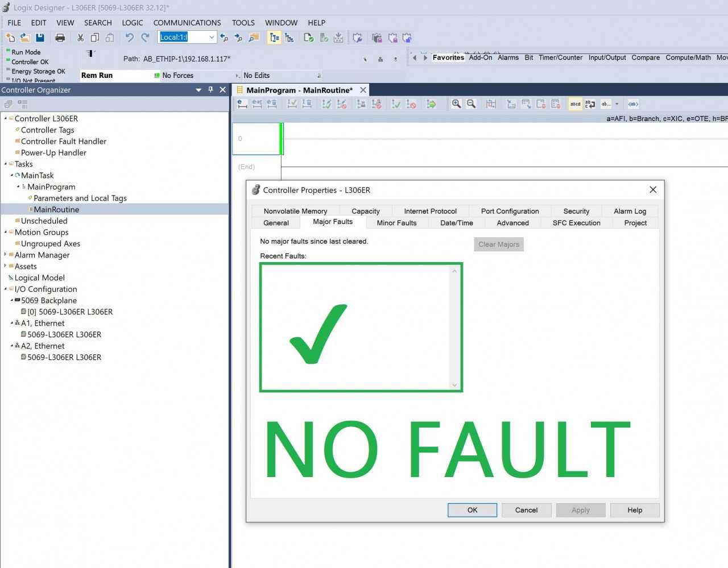Open the COMMUNICATIONS menu
The width and height of the screenshot is (728, 568).
coord(187,23)
